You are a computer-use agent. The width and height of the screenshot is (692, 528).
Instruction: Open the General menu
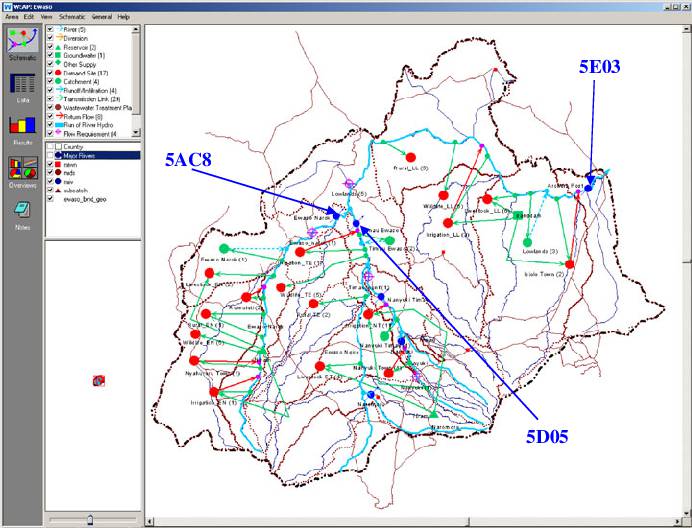click(101, 17)
